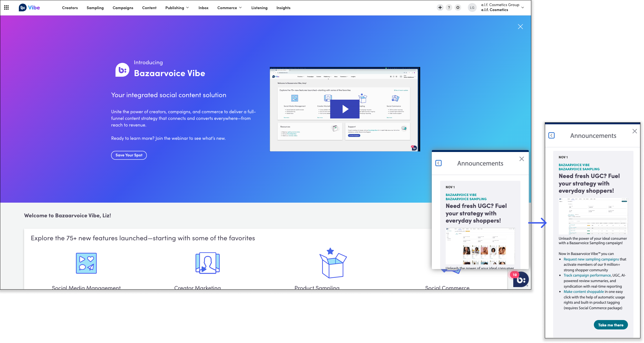This screenshot has height=343, width=644.
Task: Open the Bazaarvoice messenger badge with 10 notifications
Action: 520,279
